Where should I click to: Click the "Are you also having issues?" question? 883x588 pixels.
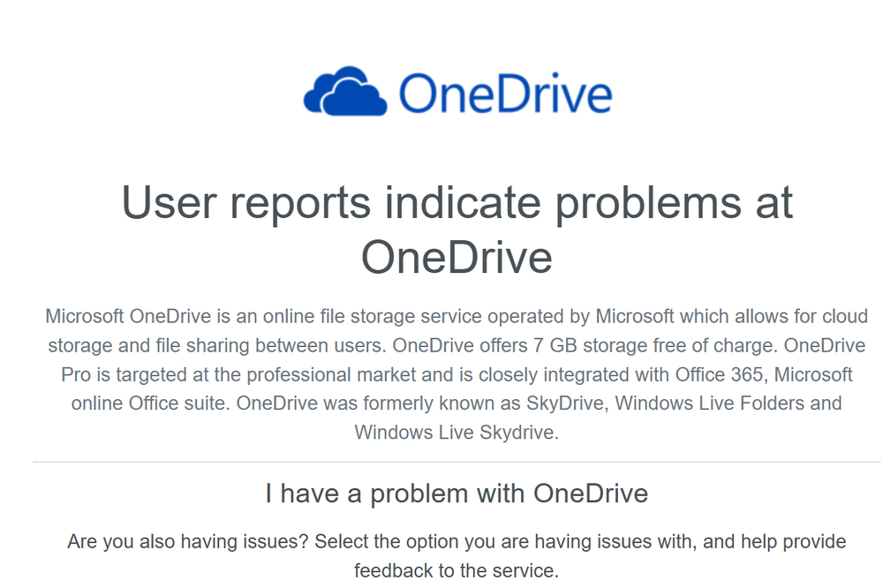pyautogui.click(x=188, y=541)
